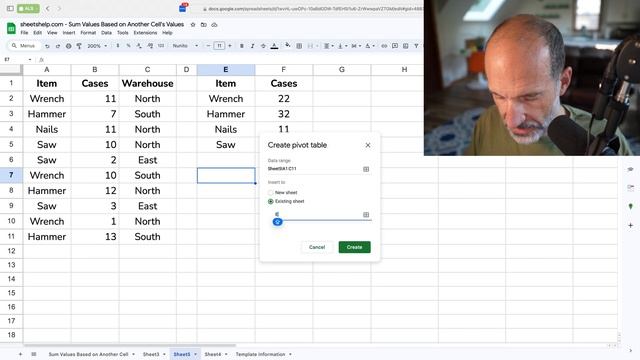Screen dimensions: 640x360
Task: Increase font size with plus button
Action: click(x=230, y=46)
